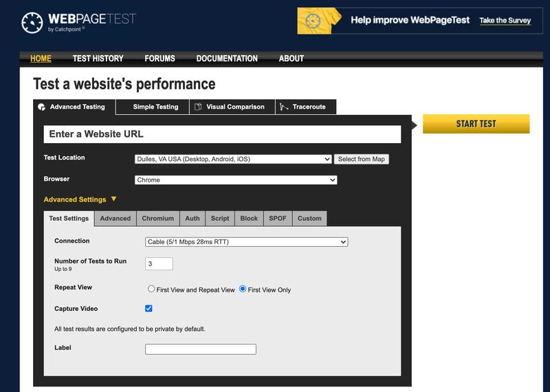Open the Custom settings tab
Image resolution: width=550 pixels, height=392 pixels.
309,219
